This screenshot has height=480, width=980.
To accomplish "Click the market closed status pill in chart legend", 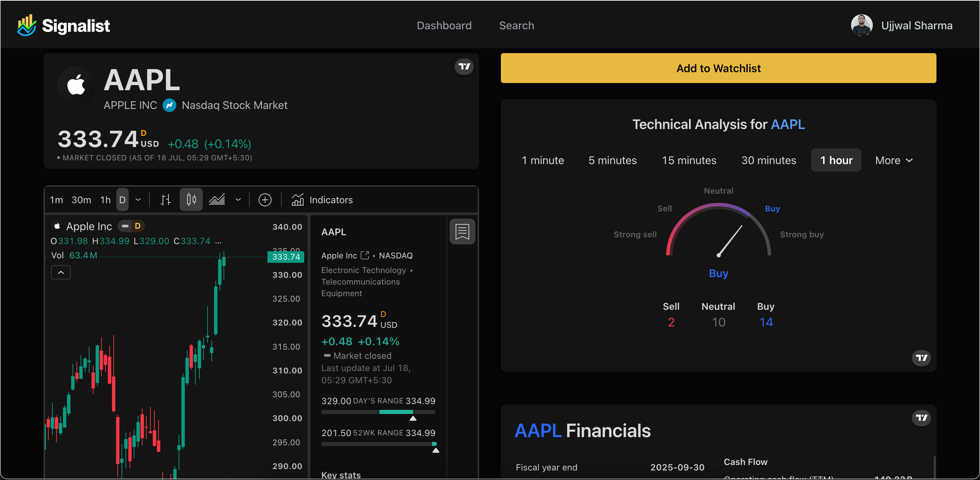I will [125, 226].
